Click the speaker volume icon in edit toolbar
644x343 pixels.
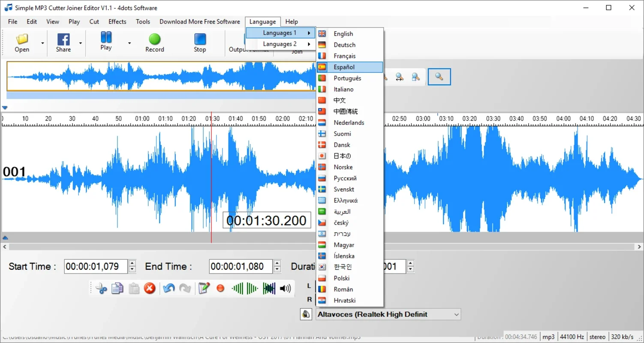(285, 289)
